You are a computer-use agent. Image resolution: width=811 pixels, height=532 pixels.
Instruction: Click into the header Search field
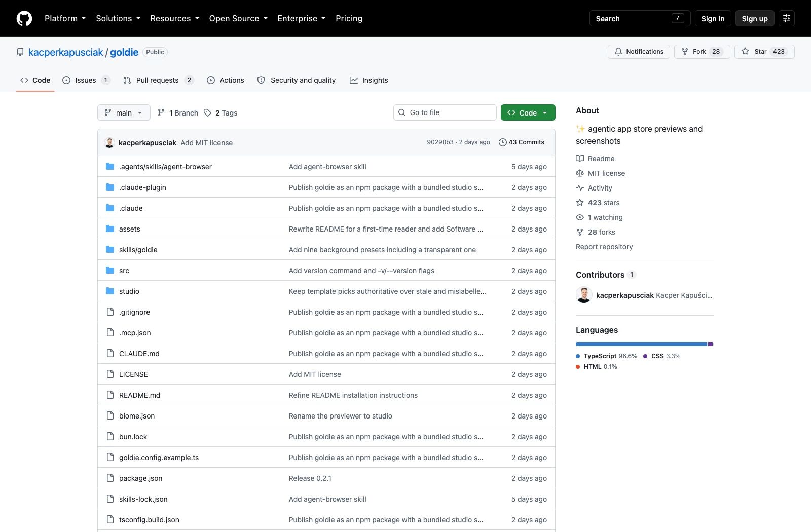[640, 18]
